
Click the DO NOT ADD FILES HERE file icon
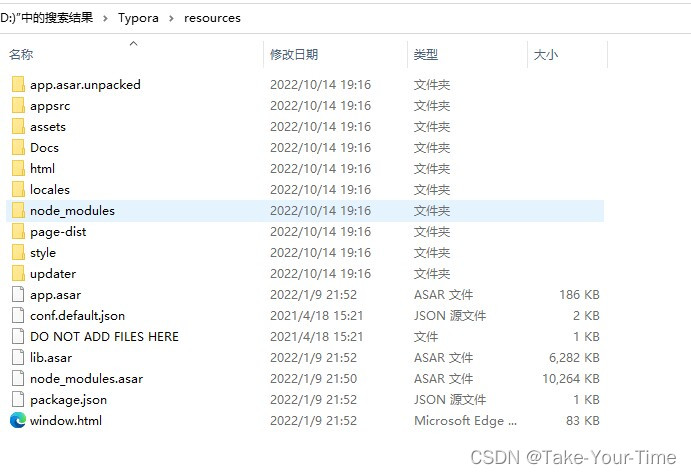click(18, 337)
